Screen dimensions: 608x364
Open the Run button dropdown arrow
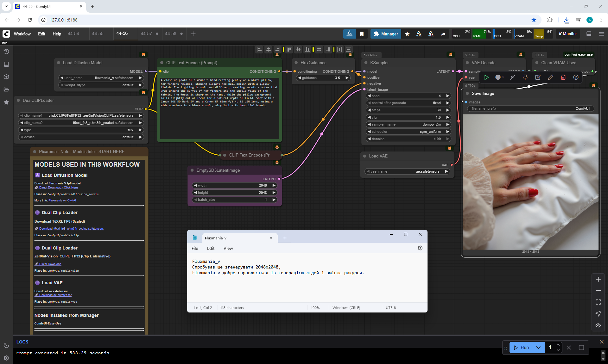[x=538, y=348]
